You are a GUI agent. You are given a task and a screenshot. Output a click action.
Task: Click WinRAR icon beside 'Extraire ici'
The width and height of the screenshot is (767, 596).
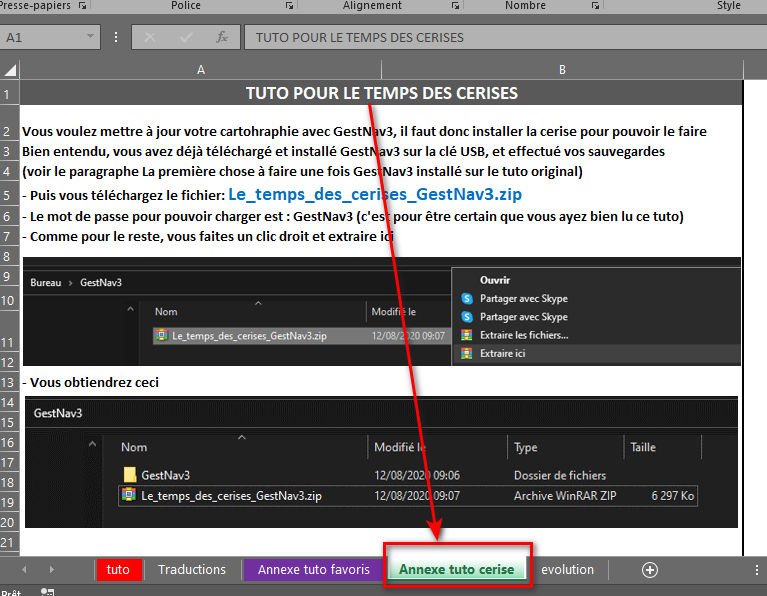pos(467,353)
